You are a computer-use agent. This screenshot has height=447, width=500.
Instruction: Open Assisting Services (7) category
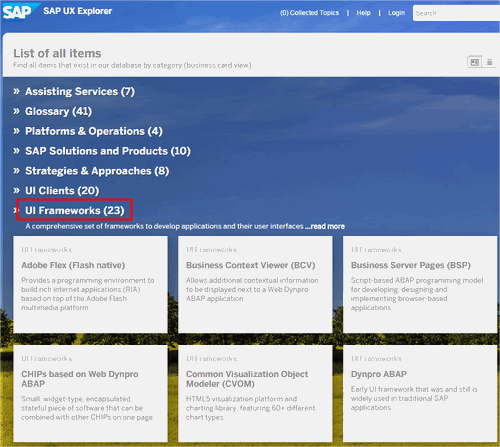coord(80,91)
